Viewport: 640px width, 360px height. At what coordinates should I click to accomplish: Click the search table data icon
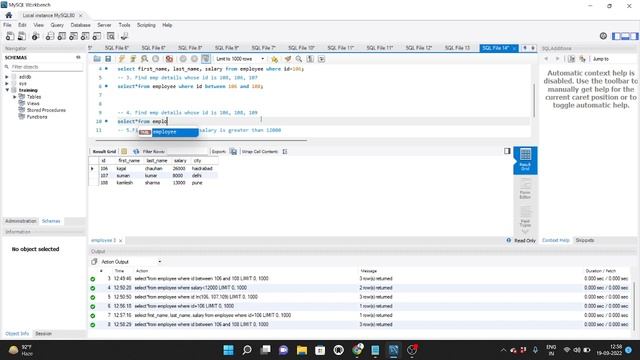[x=111, y=36]
